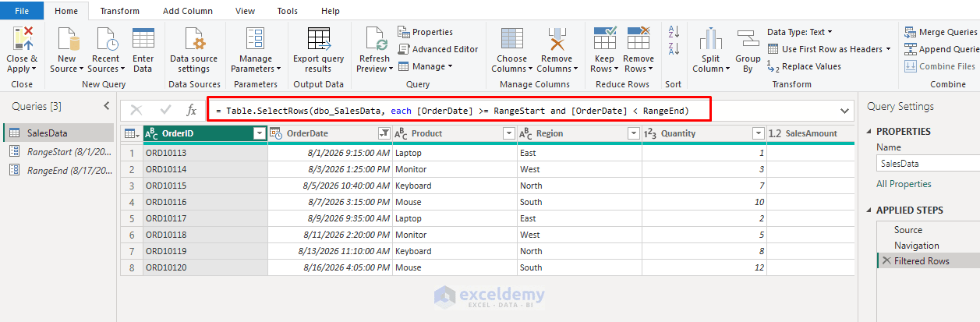Image resolution: width=980 pixels, height=322 pixels.
Task: Click inside the formula bar text
Action: (452, 111)
